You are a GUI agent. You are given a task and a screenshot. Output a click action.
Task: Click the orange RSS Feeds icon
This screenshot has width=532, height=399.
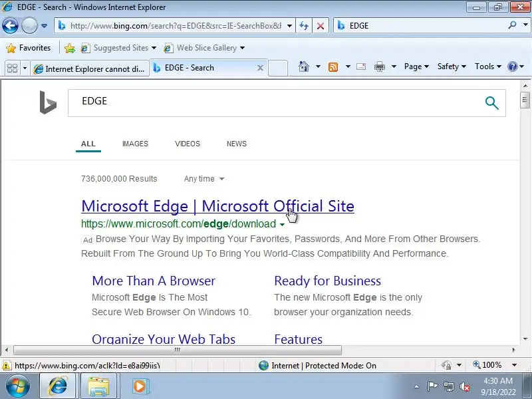(333, 67)
